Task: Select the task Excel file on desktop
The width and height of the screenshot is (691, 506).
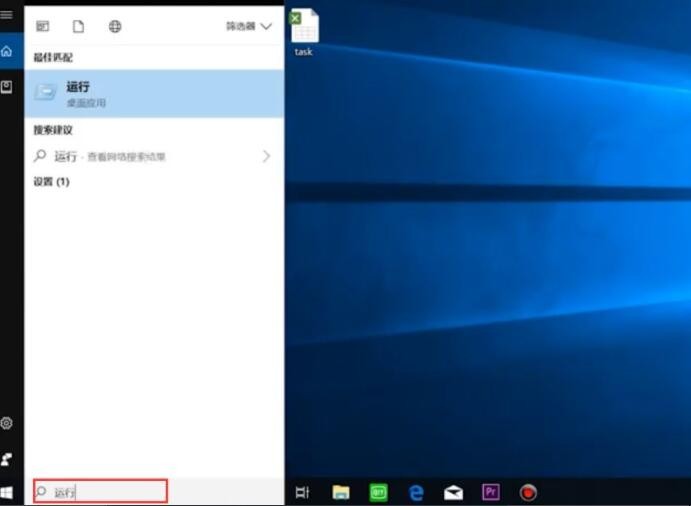Action: coord(304,32)
